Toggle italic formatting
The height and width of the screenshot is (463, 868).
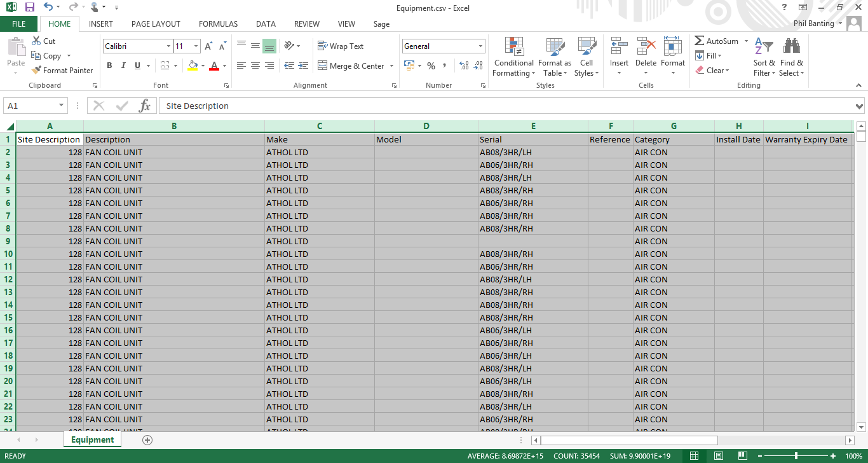[x=123, y=65]
